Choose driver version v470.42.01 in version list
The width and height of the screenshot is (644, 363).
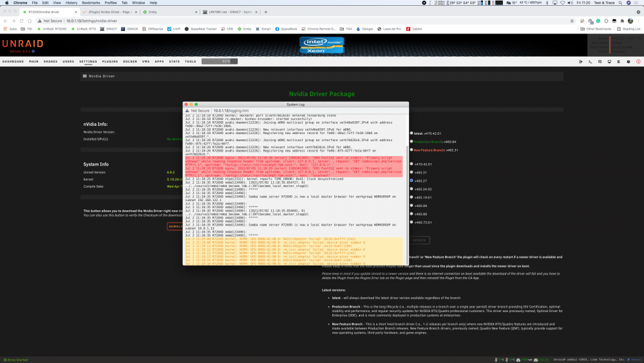click(x=411, y=164)
